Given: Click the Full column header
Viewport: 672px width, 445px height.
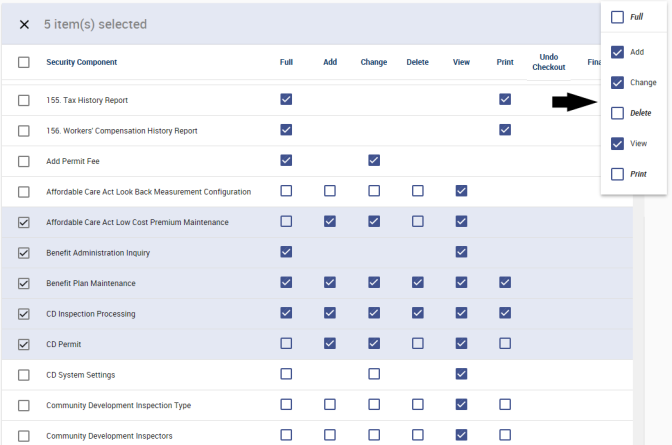Looking at the screenshot, I should point(286,62).
